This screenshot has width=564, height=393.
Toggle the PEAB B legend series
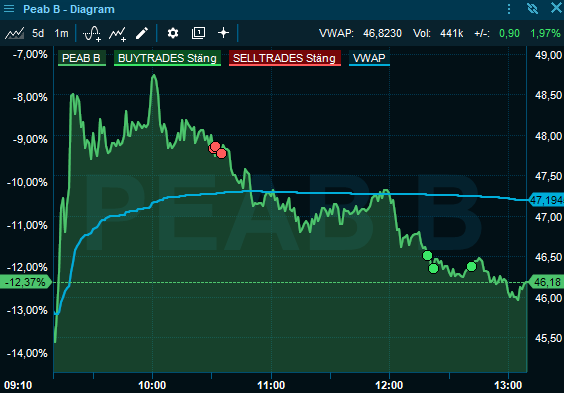82,58
